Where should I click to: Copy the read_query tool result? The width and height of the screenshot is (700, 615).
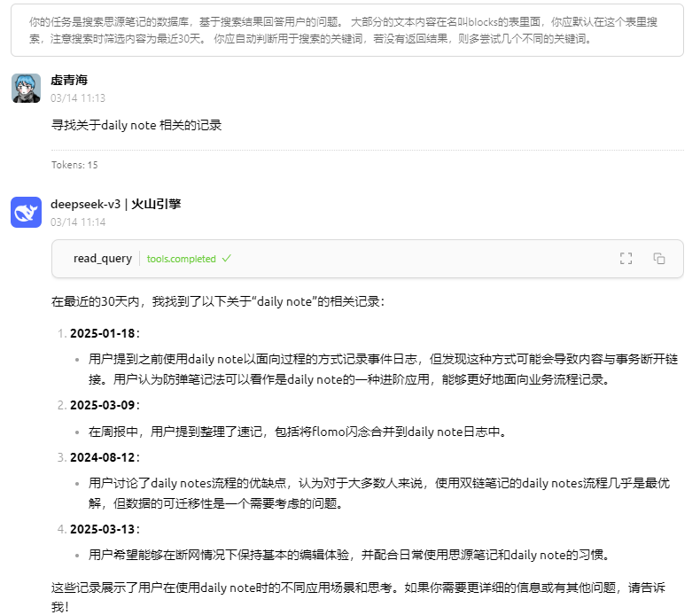click(x=659, y=259)
